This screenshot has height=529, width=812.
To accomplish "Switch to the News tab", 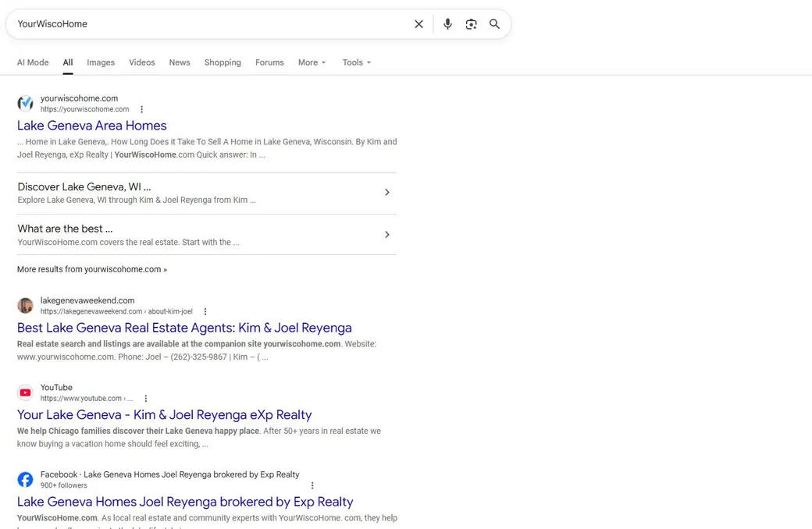I will point(179,62).
